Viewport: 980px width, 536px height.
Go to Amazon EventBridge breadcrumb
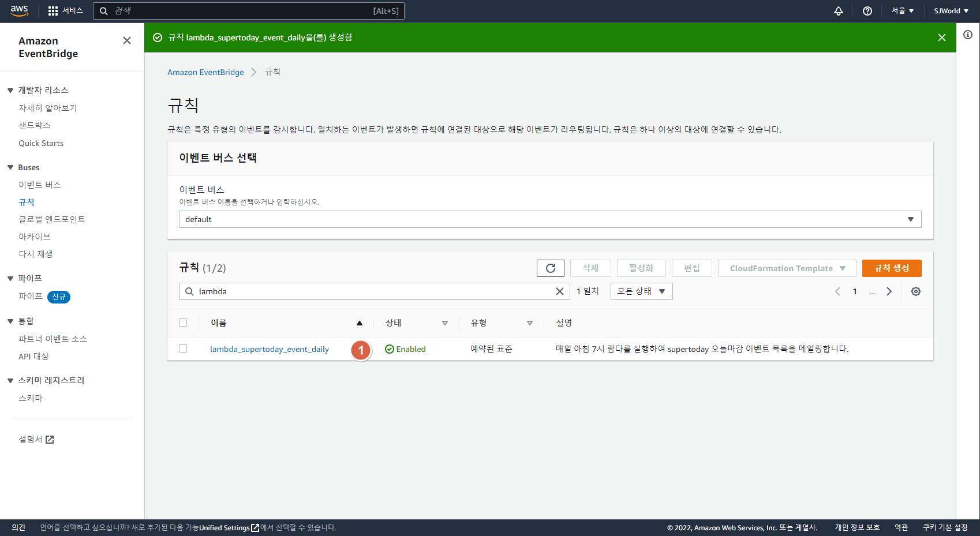pos(205,72)
